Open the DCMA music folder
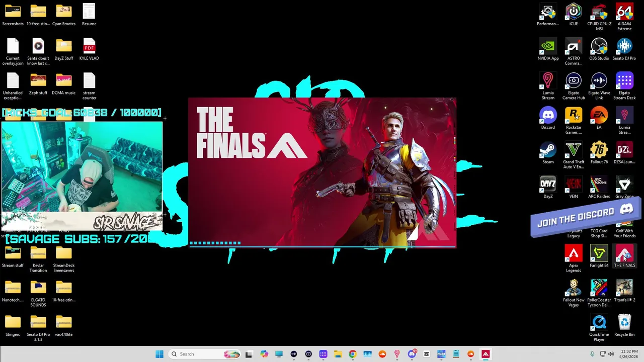Image resolution: width=644 pixels, height=362 pixels. pyautogui.click(x=64, y=84)
